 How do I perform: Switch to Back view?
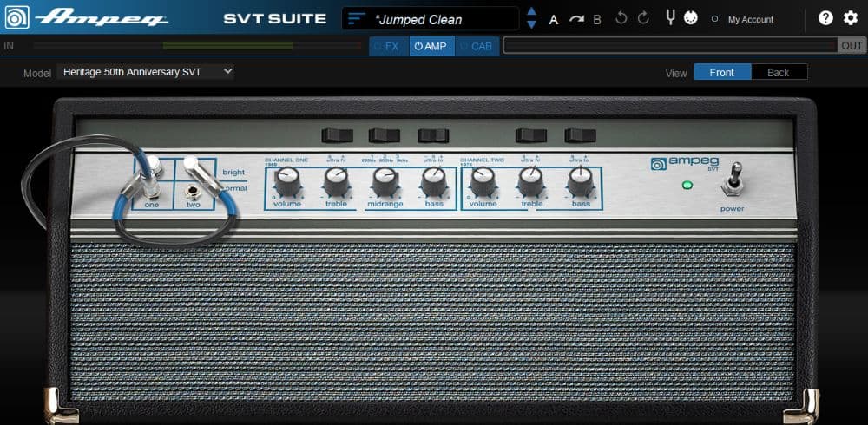[779, 73]
